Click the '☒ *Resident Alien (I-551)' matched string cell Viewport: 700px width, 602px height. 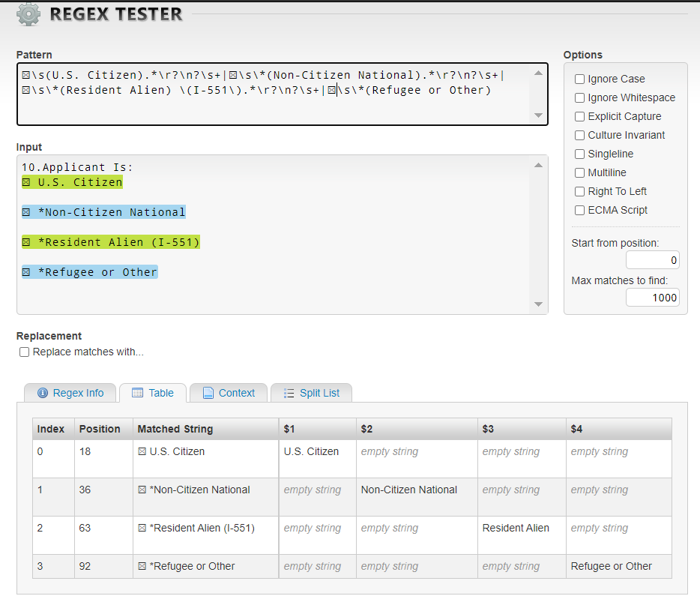[206, 535]
